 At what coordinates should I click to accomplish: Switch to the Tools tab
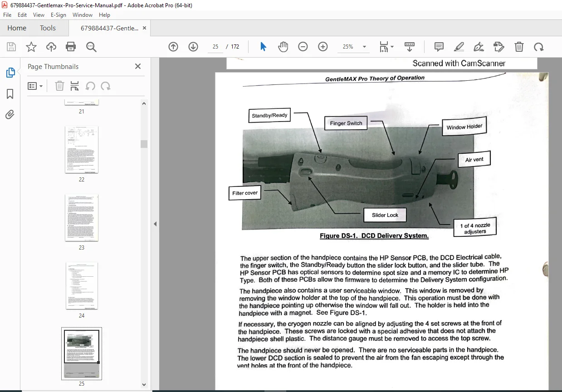click(x=48, y=28)
